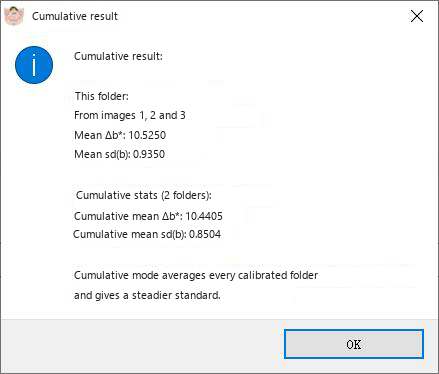Click 'Cumulative mean Δb*: 10.4405' line
This screenshot has width=439, height=374.
click(x=148, y=216)
